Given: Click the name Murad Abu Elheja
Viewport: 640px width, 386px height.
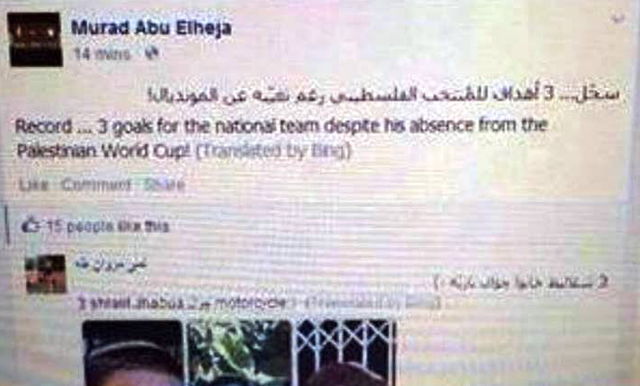Looking at the screenshot, I should 151,28.
